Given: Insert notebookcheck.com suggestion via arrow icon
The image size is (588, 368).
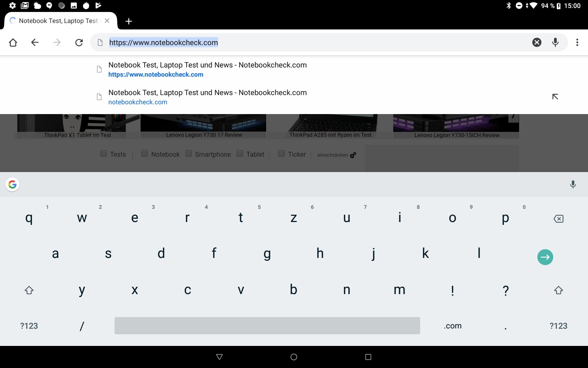Looking at the screenshot, I should (x=555, y=97).
